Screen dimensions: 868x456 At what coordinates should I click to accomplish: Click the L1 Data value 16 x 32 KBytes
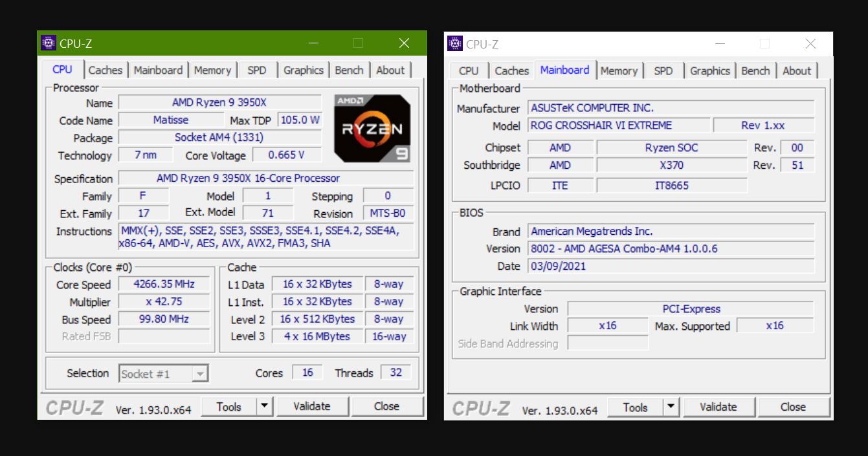(317, 284)
